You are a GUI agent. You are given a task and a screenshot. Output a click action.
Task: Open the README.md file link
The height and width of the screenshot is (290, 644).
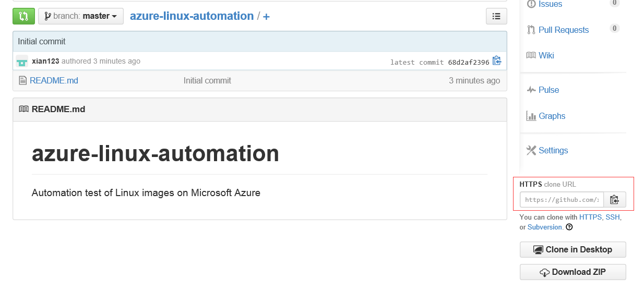54,80
